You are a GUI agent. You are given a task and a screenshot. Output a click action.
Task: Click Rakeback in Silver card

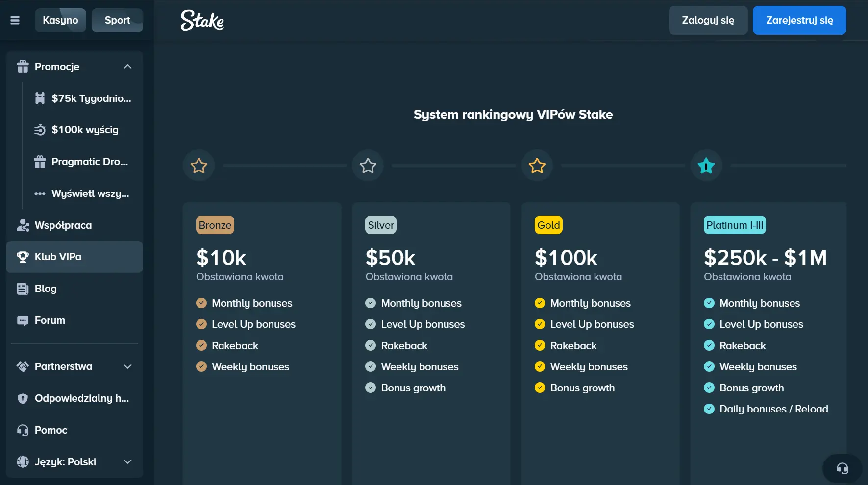click(x=404, y=346)
